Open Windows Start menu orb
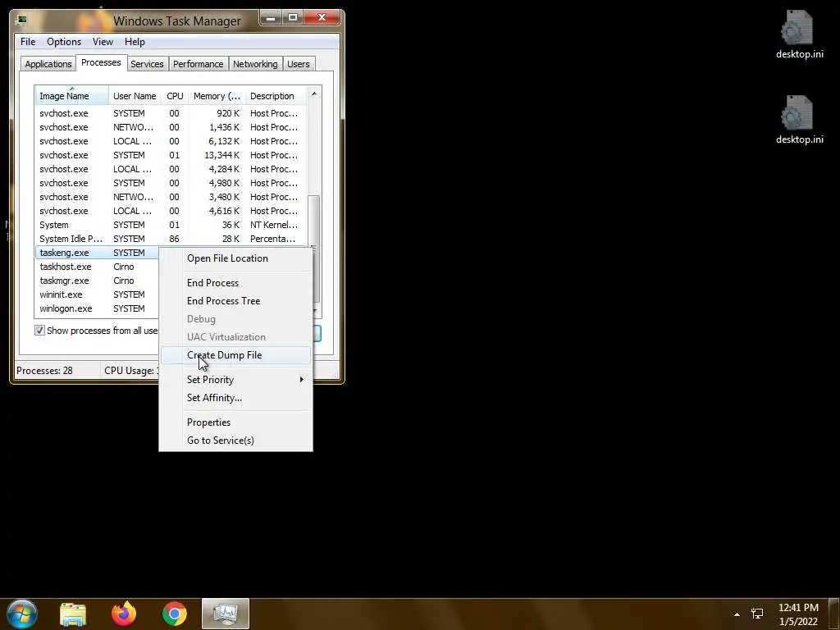 [22, 614]
